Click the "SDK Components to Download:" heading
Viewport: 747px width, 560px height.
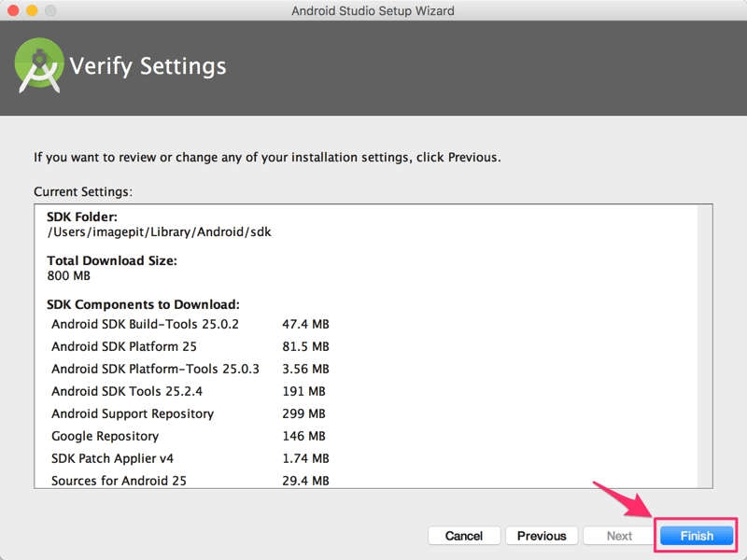pyautogui.click(x=143, y=304)
